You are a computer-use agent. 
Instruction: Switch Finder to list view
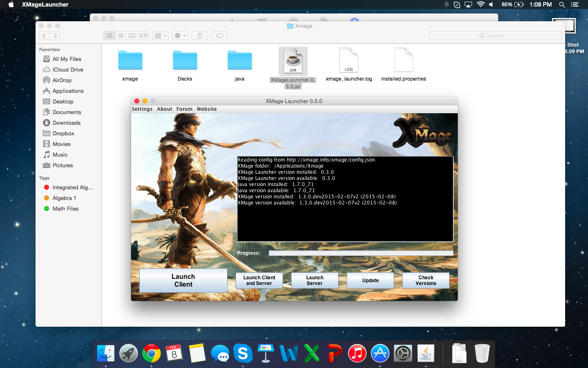click(x=121, y=36)
